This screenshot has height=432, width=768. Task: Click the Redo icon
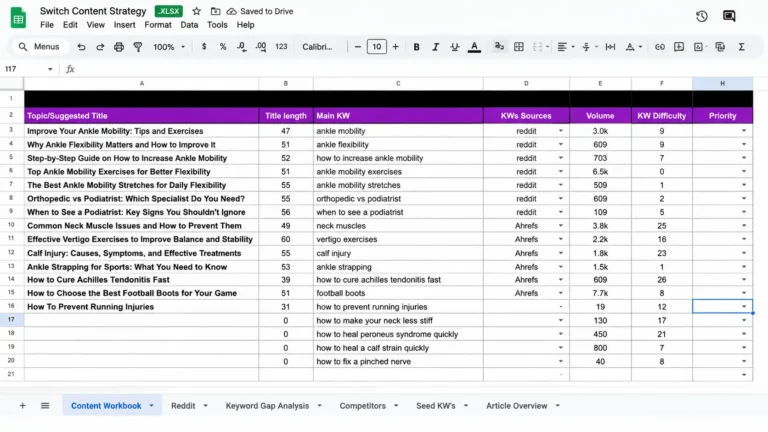coord(100,47)
